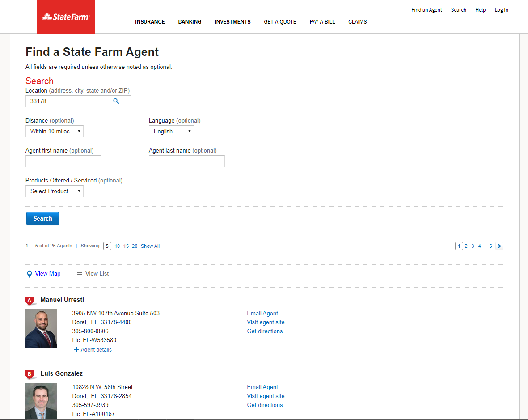Click the next page arrow icon
This screenshot has width=528, height=420.
(x=499, y=246)
